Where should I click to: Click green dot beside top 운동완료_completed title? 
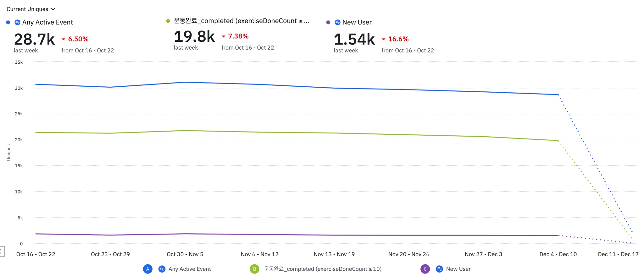[168, 21]
